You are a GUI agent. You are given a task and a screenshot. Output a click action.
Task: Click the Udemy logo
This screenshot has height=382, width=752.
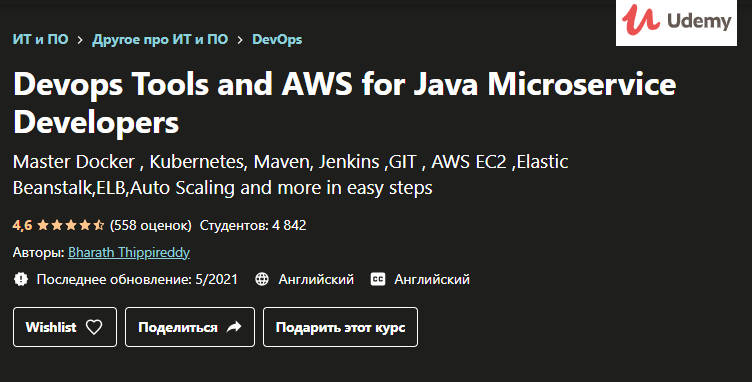point(676,22)
